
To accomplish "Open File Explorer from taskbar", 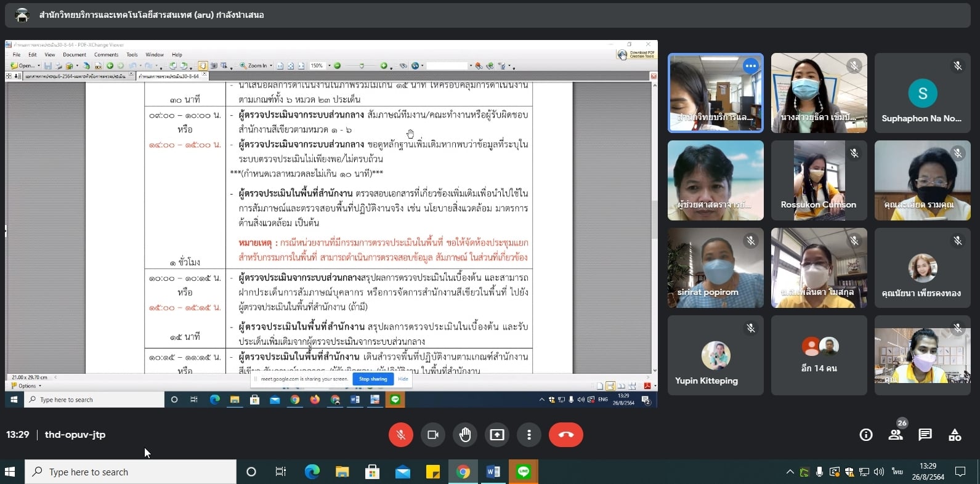I will [342, 472].
